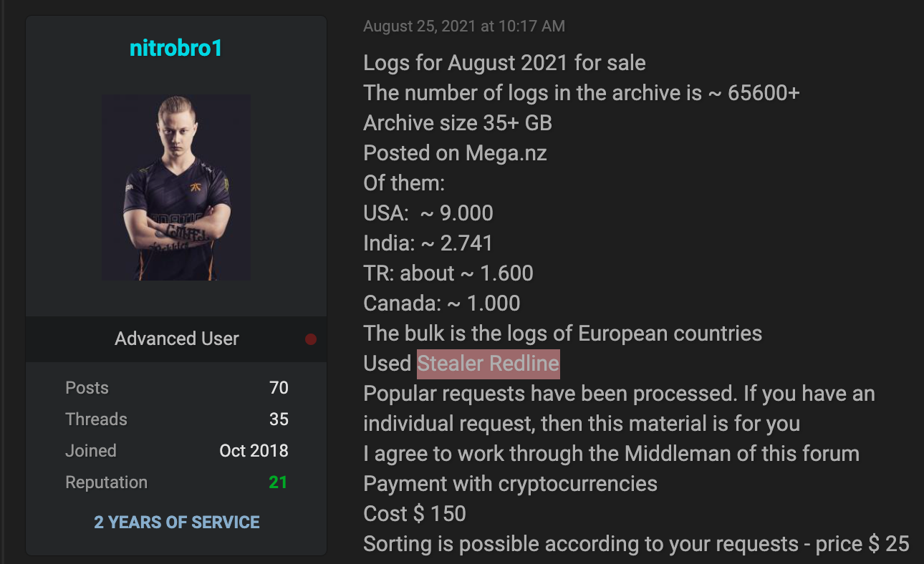Click the Advanced User rank label

(x=177, y=339)
